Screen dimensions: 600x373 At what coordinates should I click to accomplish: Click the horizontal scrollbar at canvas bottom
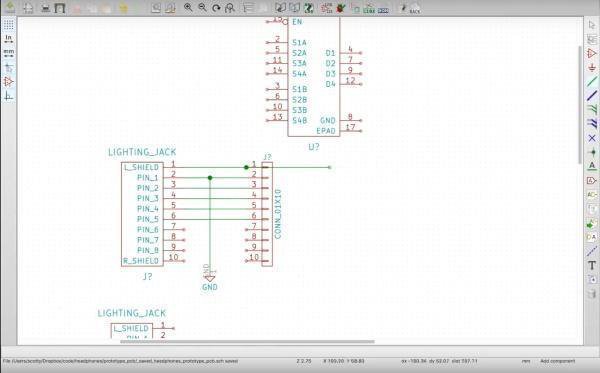coord(247,342)
